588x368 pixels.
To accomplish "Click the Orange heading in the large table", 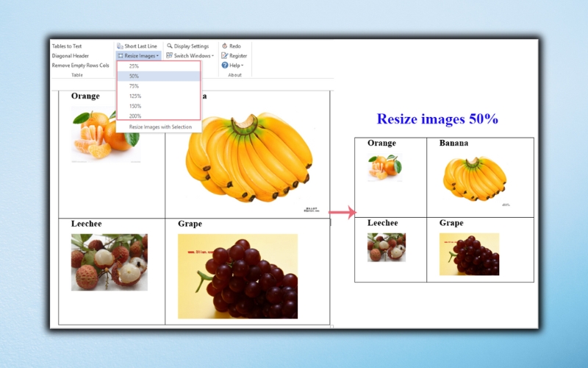I will point(85,96).
